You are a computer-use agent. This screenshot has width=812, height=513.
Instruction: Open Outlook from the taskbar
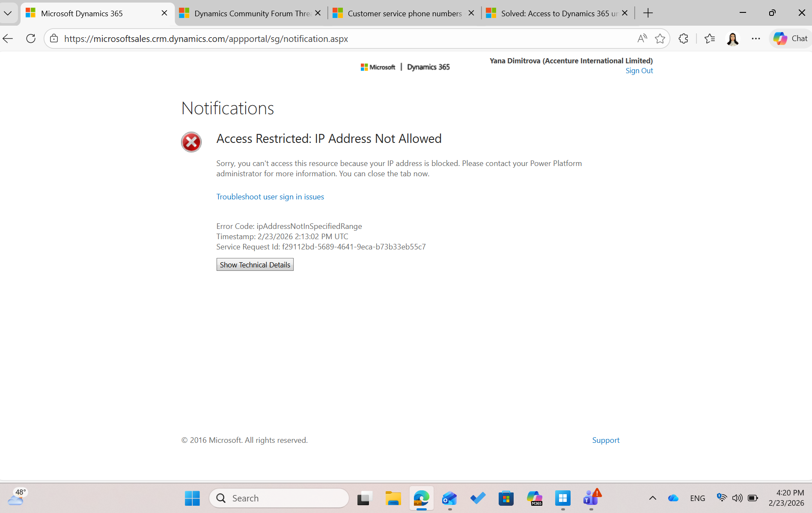tap(450, 498)
